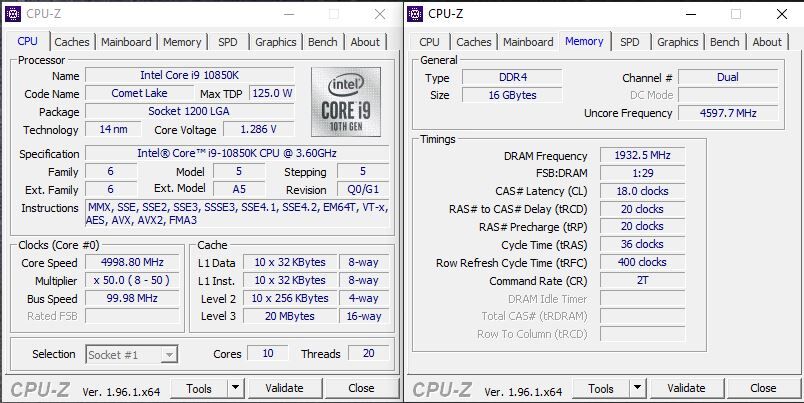Viewport: 804px width, 403px height.
Task: Click the code name value 'Comet Lake'
Action: coord(139,93)
